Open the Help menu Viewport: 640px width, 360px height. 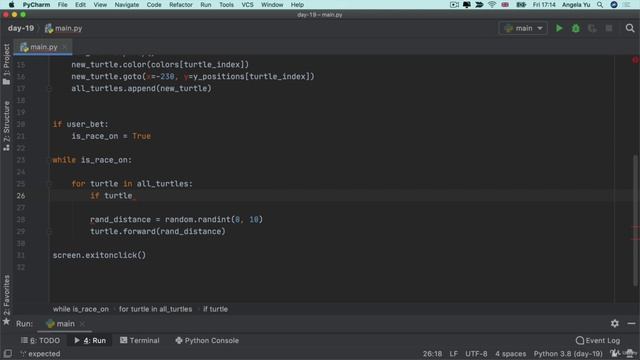[x=297, y=5]
